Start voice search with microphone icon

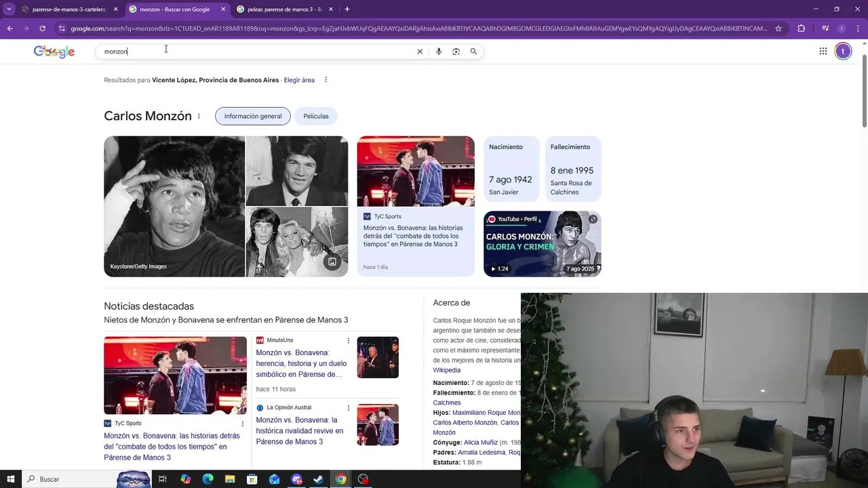pos(439,52)
